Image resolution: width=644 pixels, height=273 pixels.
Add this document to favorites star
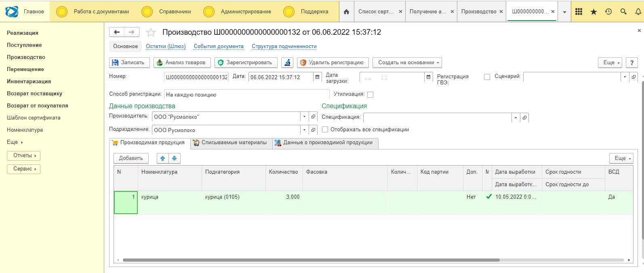point(151,32)
